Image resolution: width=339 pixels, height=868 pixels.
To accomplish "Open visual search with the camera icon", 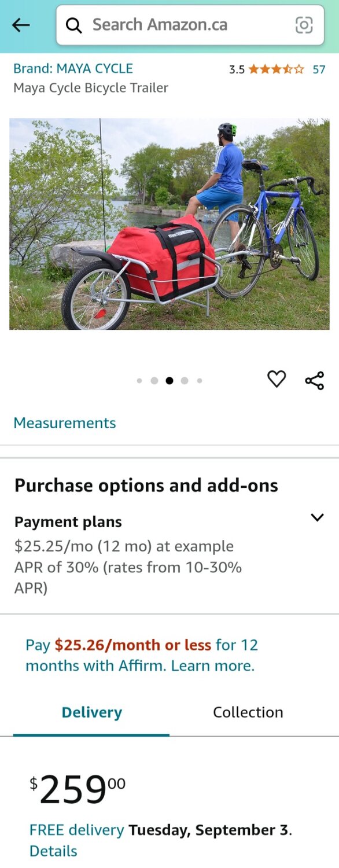I will (304, 25).
